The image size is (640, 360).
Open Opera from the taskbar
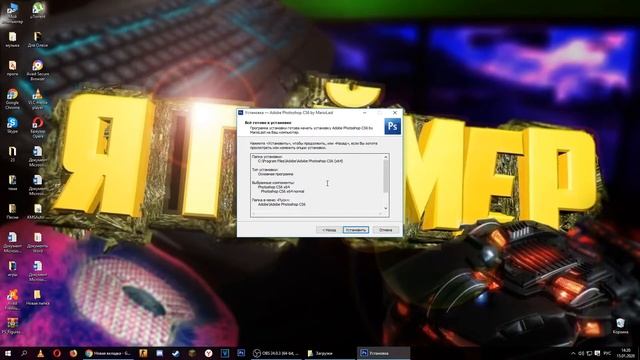click(57, 353)
